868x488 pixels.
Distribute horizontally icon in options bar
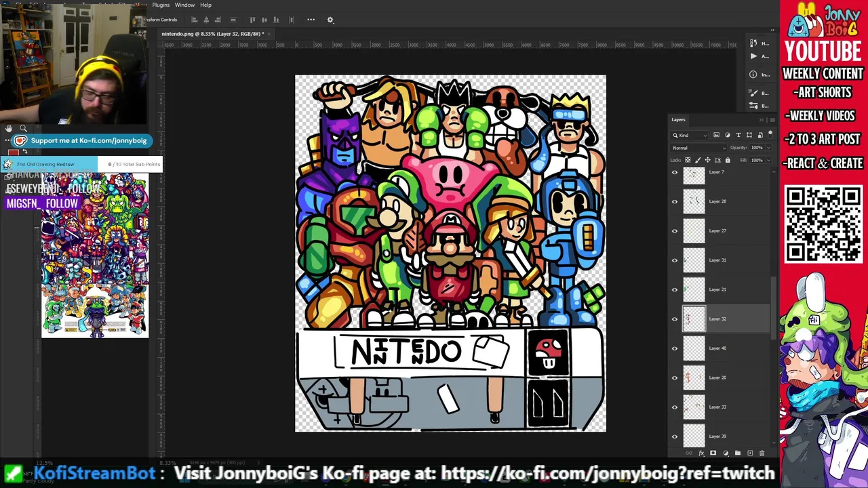coord(292,20)
